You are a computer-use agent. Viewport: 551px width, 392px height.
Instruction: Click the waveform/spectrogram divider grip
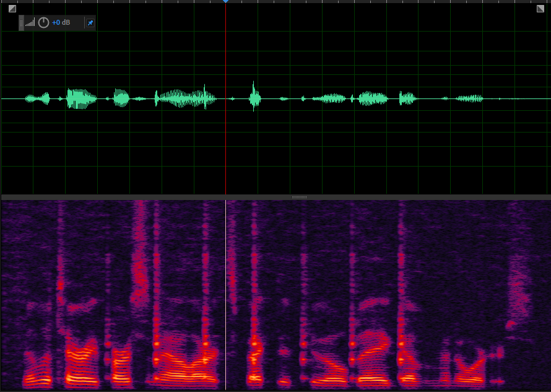pos(299,197)
